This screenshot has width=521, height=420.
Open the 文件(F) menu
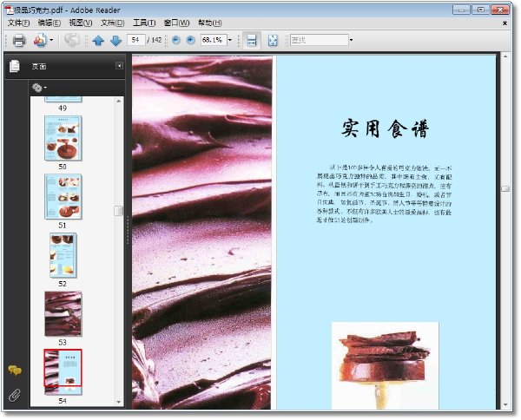[18, 23]
